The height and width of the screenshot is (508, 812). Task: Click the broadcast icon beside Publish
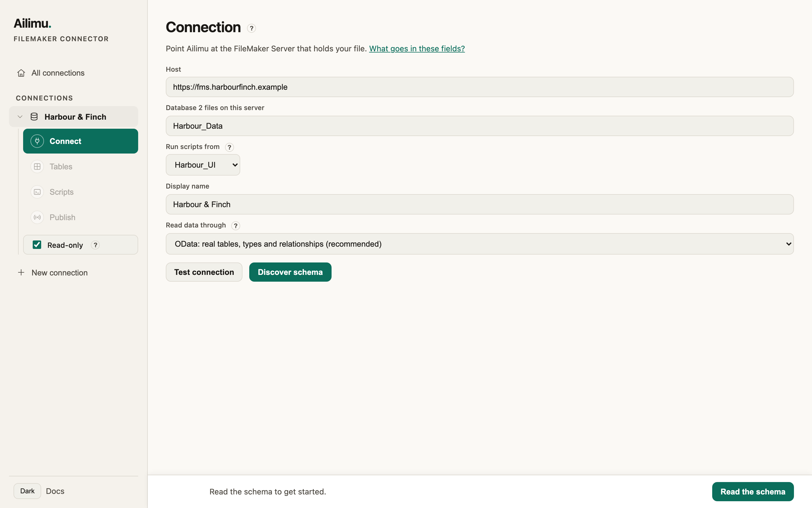tap(37, 217)
